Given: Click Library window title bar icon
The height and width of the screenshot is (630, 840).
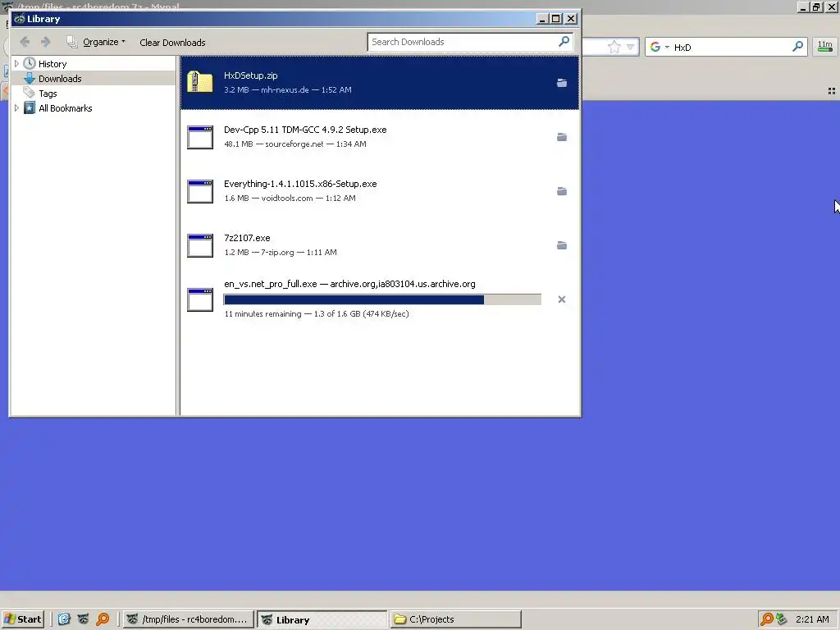Looking at the screenshot, I should [x=20, y=19].
